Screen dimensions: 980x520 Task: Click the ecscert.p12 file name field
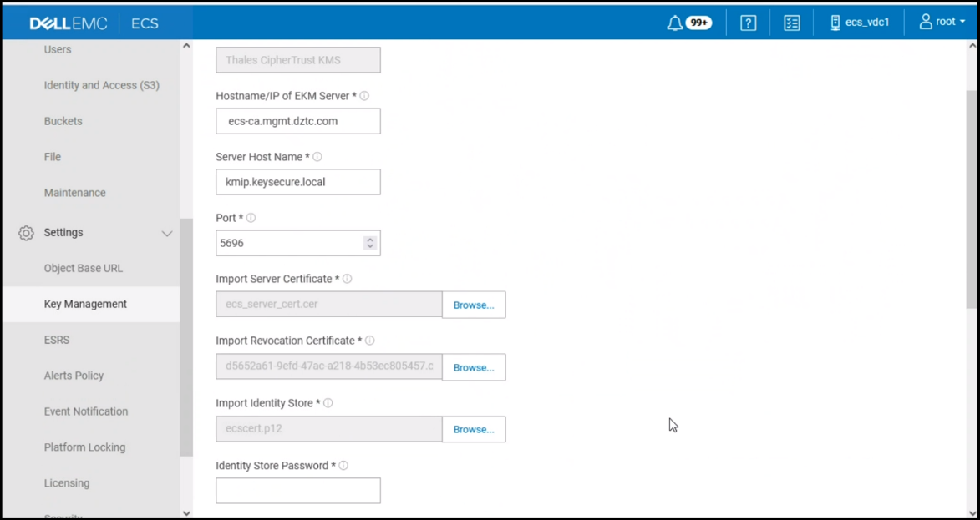tap(328, 430)
